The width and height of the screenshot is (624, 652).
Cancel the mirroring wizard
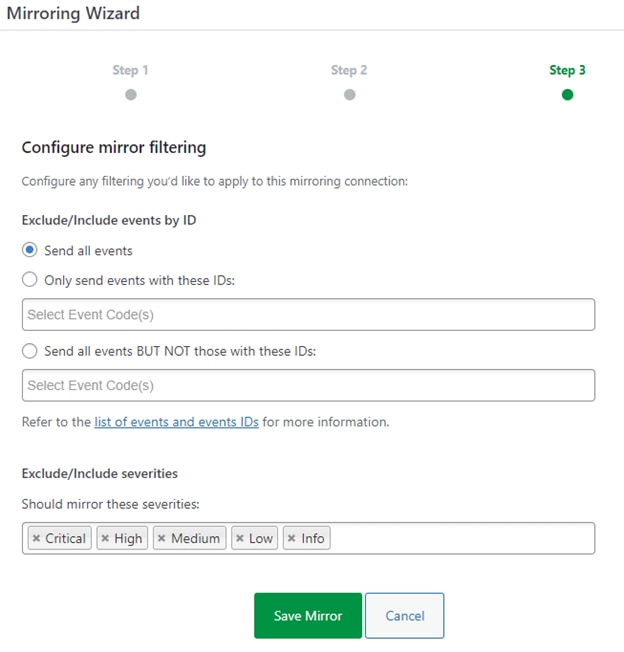(x=404, y=616)
